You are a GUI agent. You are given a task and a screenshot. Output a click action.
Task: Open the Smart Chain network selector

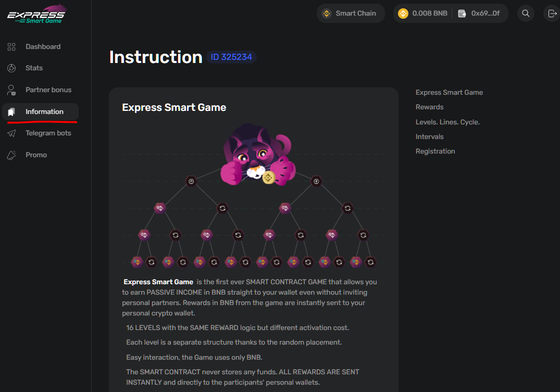[351, 13]
